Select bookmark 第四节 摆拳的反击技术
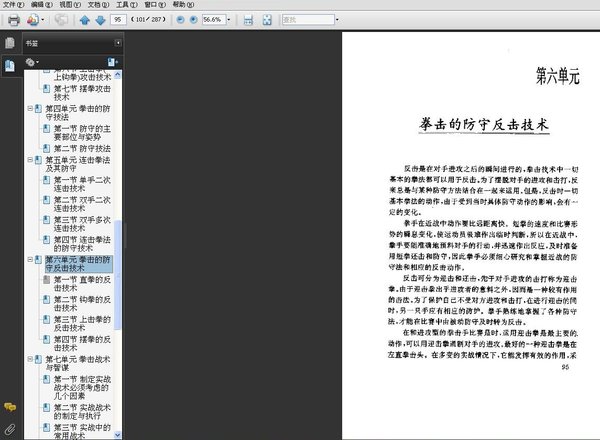The image size is (600, 440). pyautogui.click(x=82, y=343)
